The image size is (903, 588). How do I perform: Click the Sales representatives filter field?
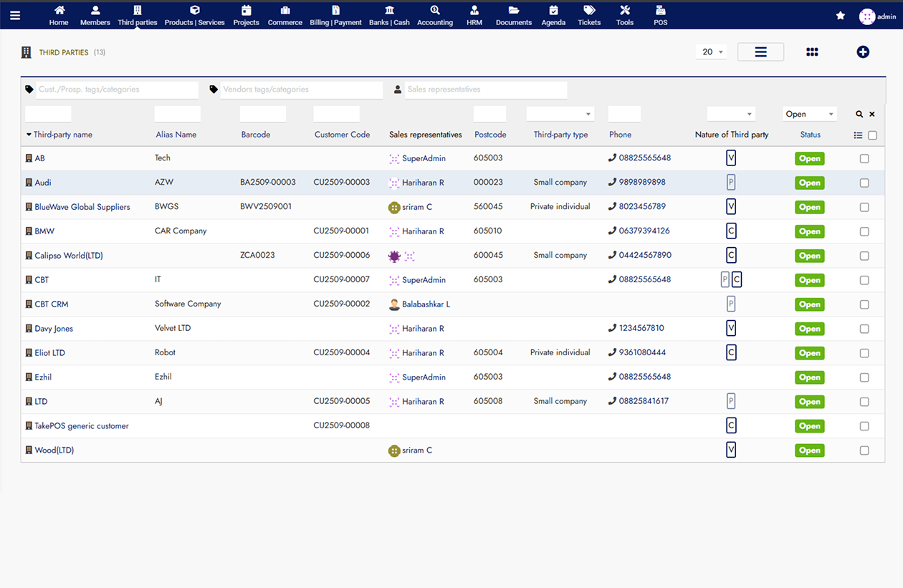(x=485, y=90)
